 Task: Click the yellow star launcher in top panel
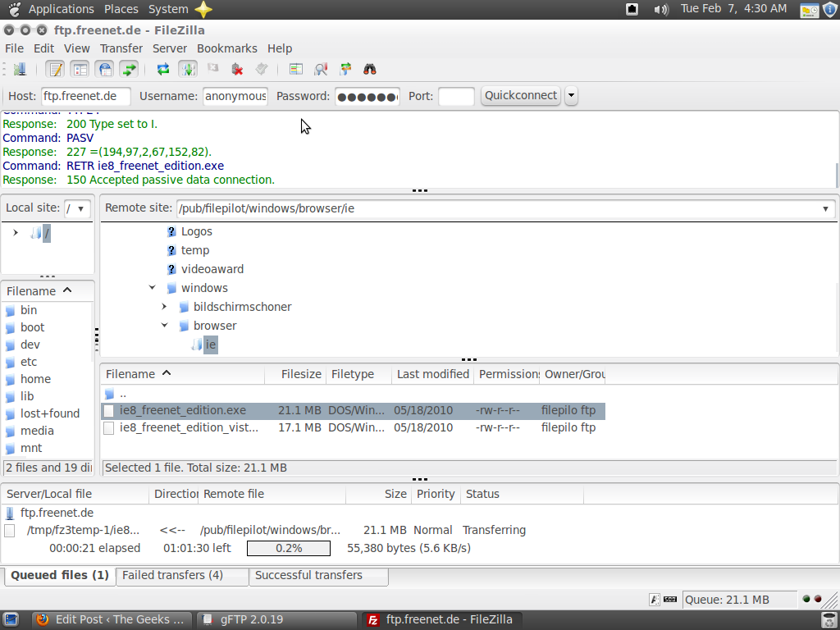(x=203, y=9)
